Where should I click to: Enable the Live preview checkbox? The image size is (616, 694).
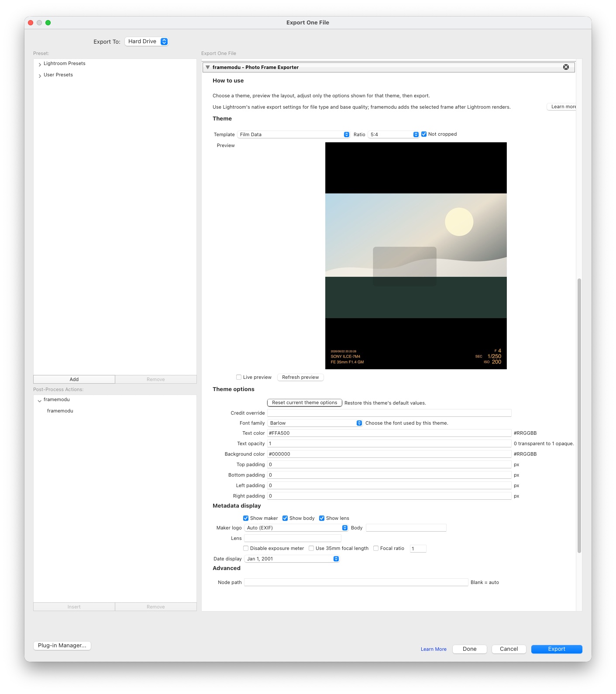[239, 377]
